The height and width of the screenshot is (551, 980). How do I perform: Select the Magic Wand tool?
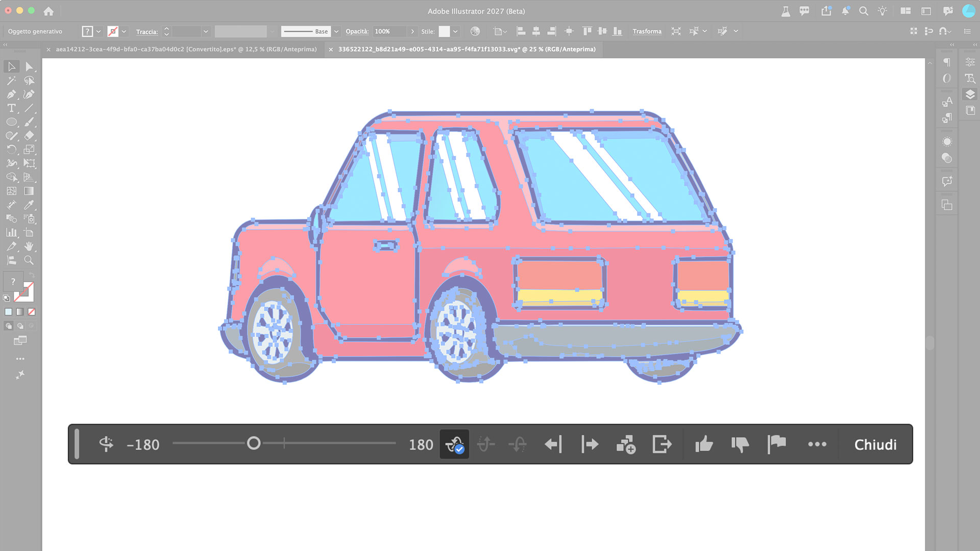[x=11, y=81]
